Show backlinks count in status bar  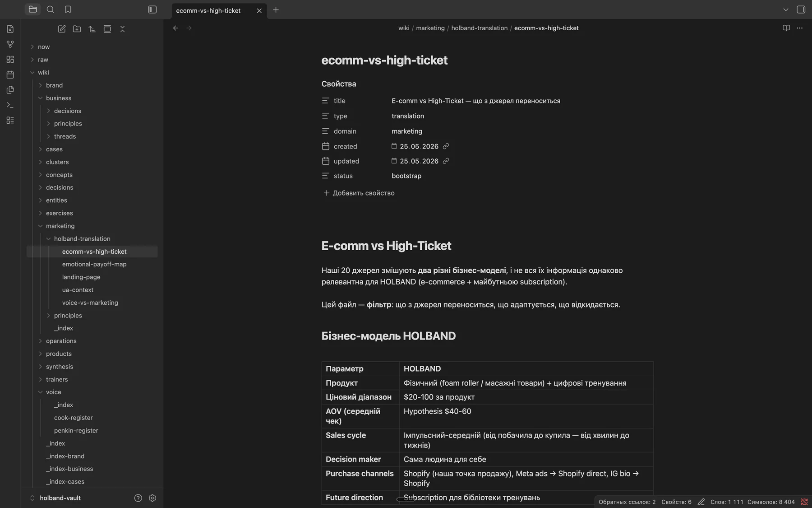click(x=627, y=502)
